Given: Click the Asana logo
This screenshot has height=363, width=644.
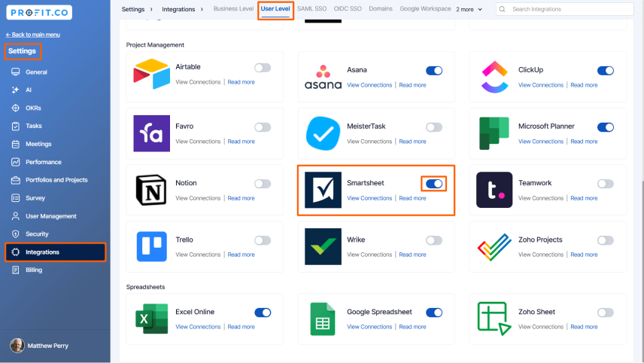Looking at the screenshot, I should pos(323,77).
